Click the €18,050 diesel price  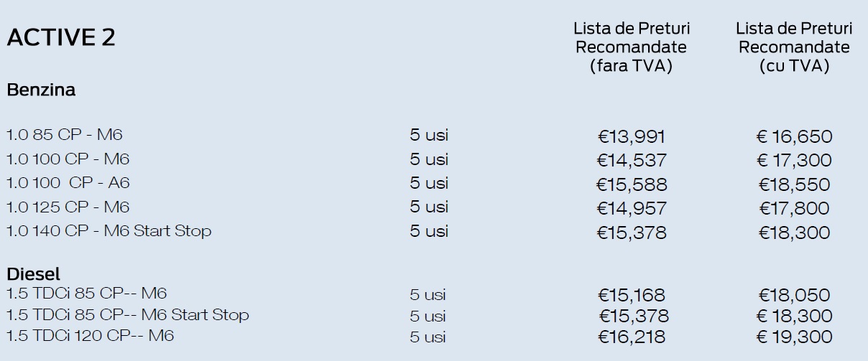point(794,294)
